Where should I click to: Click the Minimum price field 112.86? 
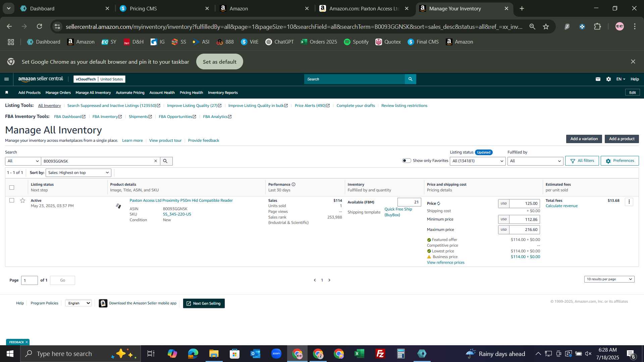[525, 220]
